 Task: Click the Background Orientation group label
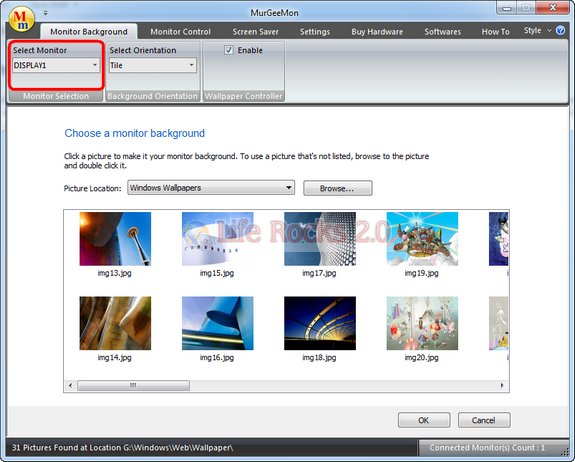(x=153, y=96)
